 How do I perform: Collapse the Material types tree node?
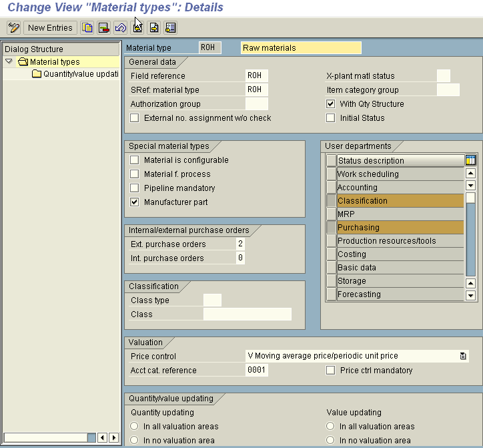coord(9,61)
